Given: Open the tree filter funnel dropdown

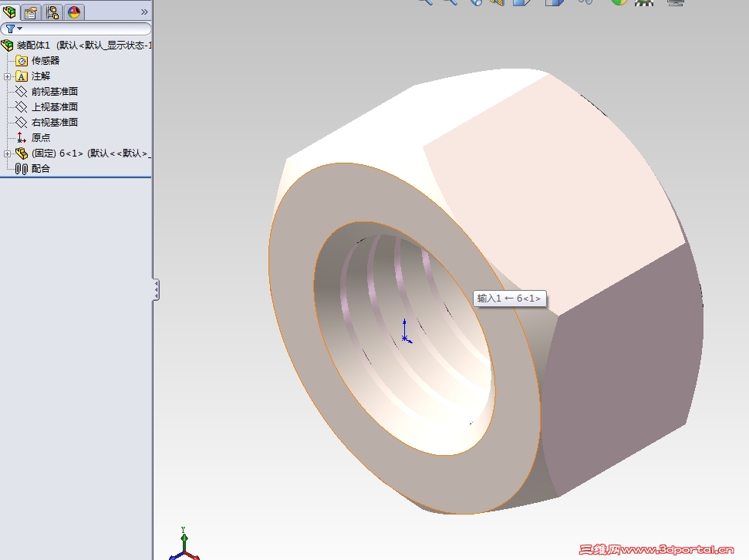Looking at the screenshot, I should pyautogui.click(x=13, y=29).
